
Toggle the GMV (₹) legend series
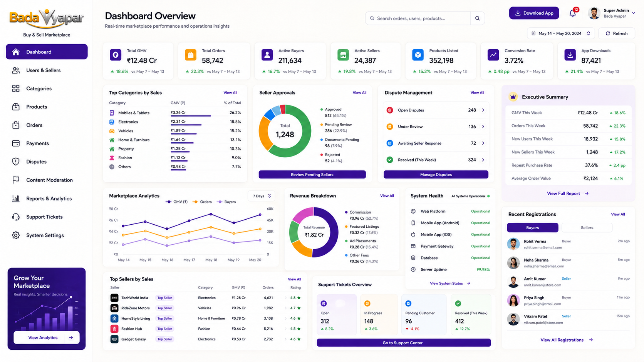pos(177,202)
